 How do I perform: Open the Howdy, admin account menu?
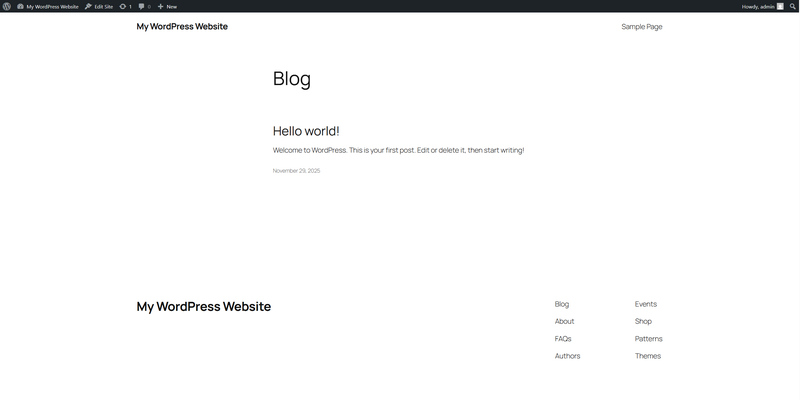762,7
